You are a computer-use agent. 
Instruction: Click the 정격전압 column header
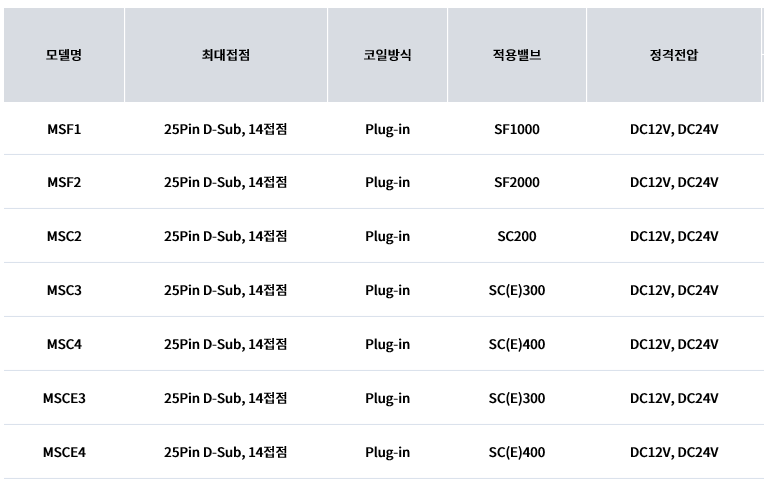[x=674, y=55]
